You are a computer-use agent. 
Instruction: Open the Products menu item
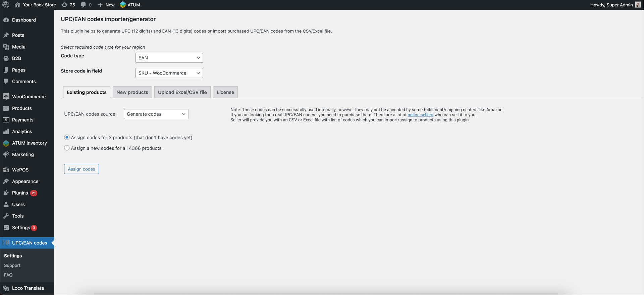coord(27,108)
